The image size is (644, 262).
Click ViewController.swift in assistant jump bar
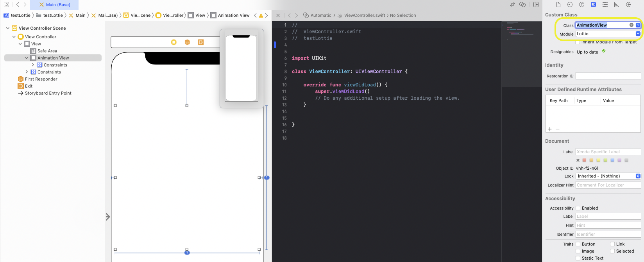pos(361,15)
